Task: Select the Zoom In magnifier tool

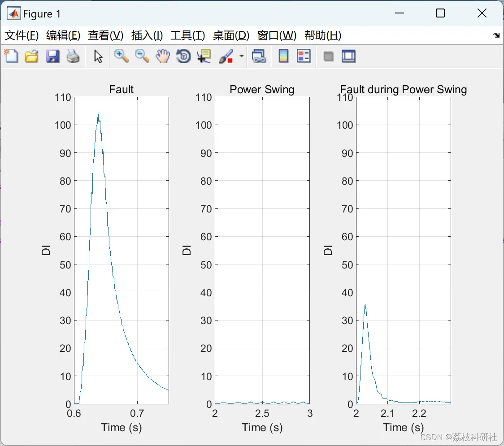Action: pos(121,56)
